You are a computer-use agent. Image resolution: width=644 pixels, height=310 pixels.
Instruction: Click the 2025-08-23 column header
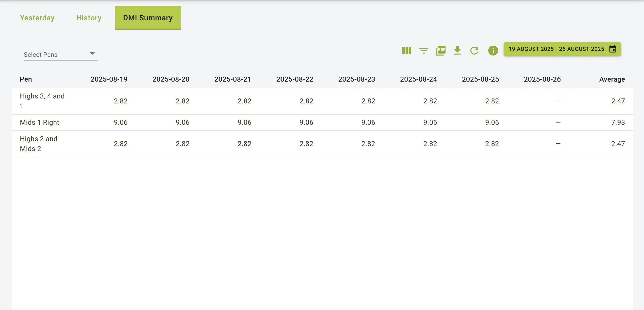[357, 79]
